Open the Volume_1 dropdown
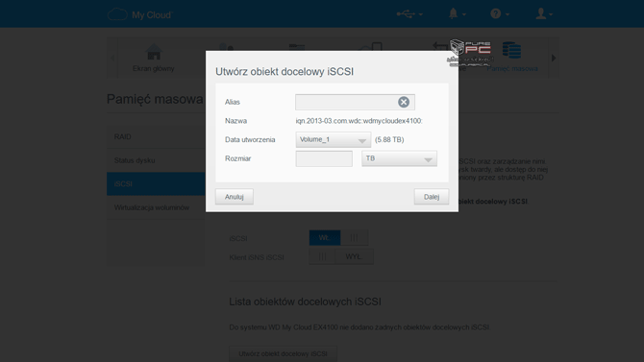 [334, 139]
